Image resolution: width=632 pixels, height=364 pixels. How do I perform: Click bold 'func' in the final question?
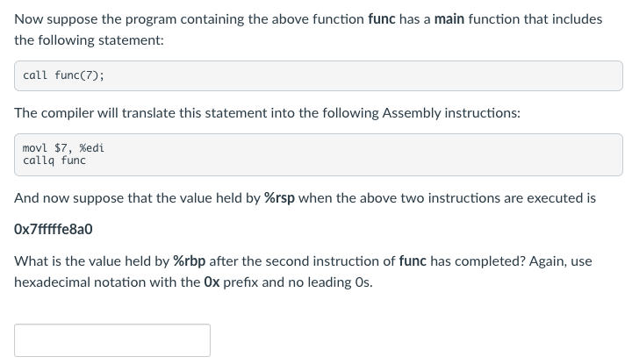(x=413, y=261)
